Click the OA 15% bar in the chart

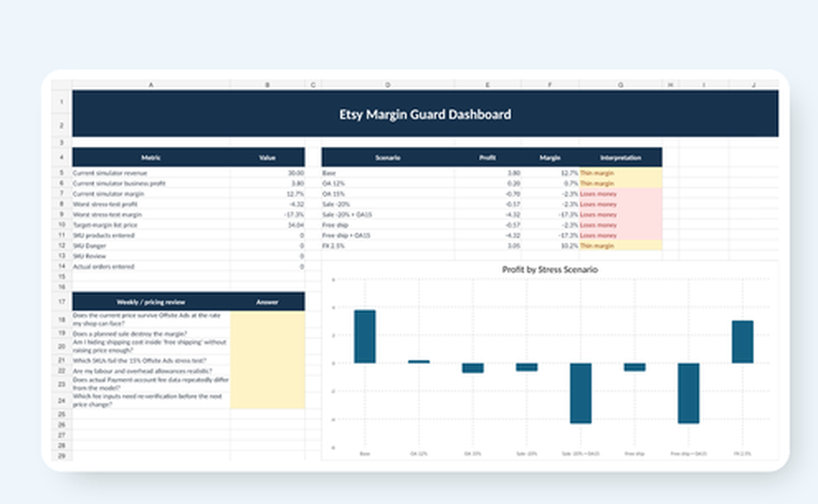pyautogui.click(x=473, y=368)
